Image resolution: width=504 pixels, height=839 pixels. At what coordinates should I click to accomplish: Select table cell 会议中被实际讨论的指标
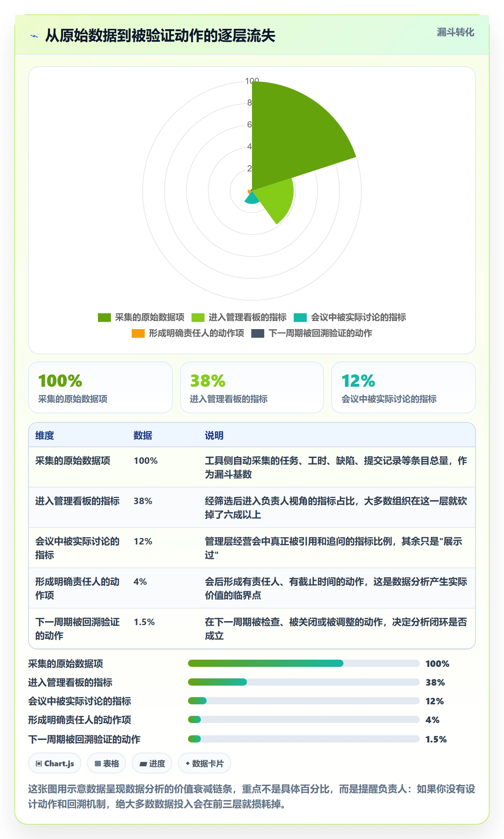(77, 548)
